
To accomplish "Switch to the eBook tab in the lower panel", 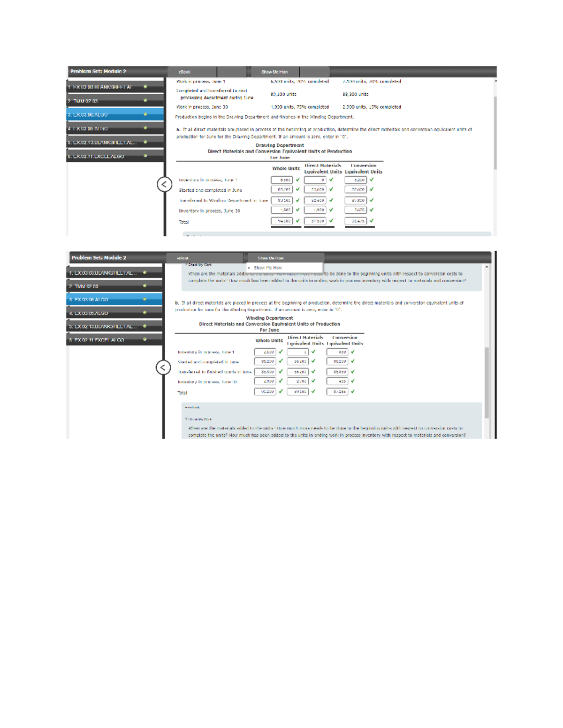I will coord(183,258).
